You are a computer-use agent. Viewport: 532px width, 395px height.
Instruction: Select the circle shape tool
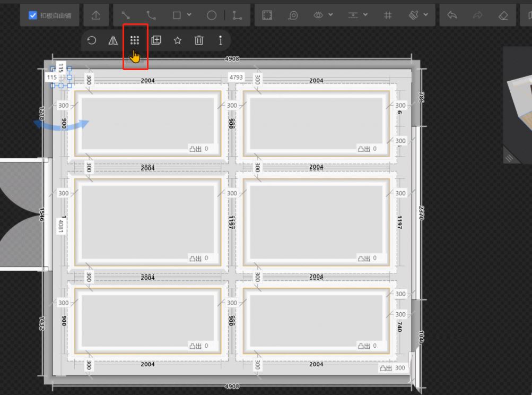[211, 15]
